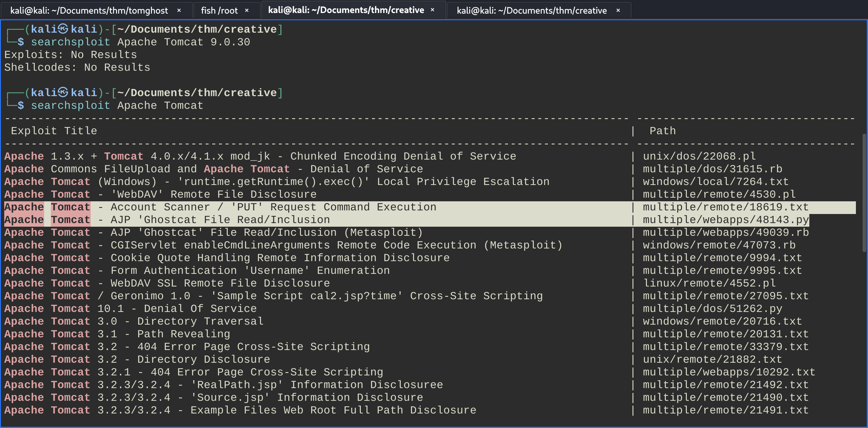Click path multiple/remote/9994.txt

[723, 258]
